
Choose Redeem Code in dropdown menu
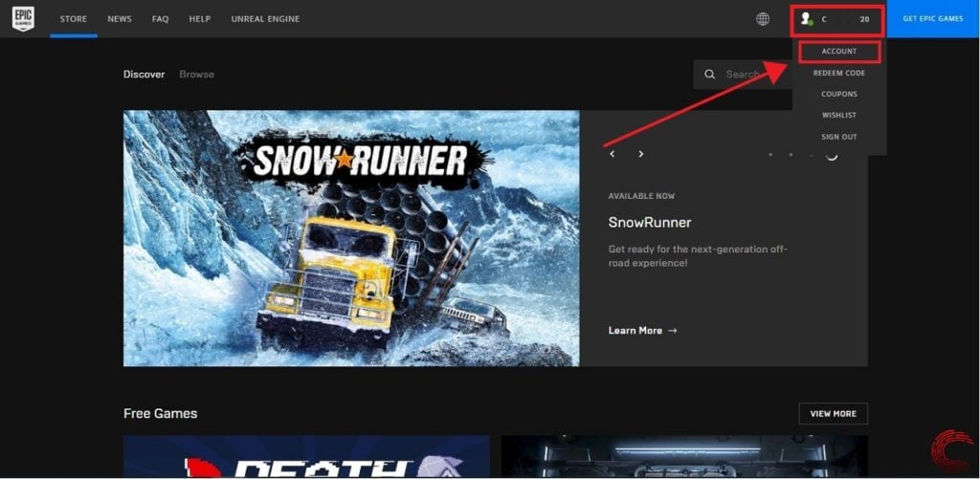(839, 73)
